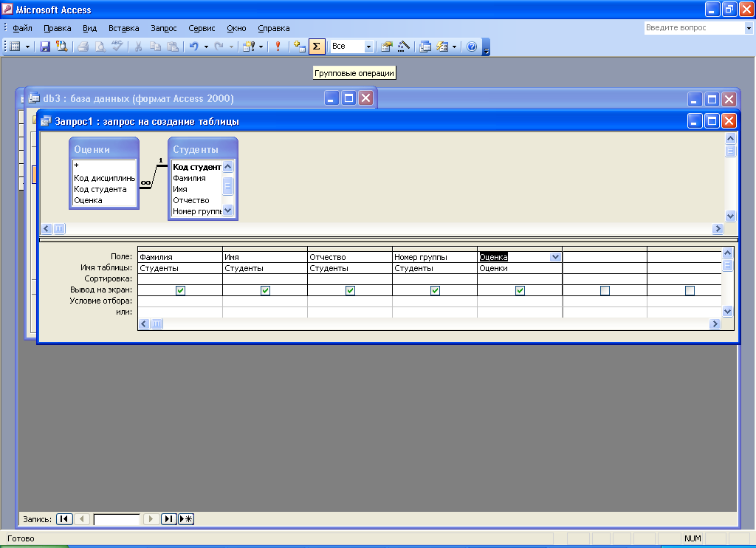Viewport: 756px width, 548px height.
Task: Open toolbar options arrow at toolbar end
Action: coord(486,47)
